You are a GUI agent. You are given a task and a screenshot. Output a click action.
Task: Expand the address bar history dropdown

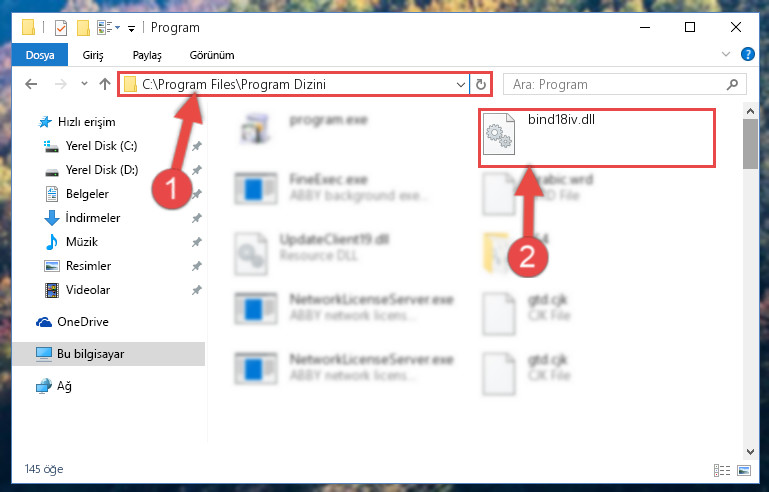click(461, 84)
